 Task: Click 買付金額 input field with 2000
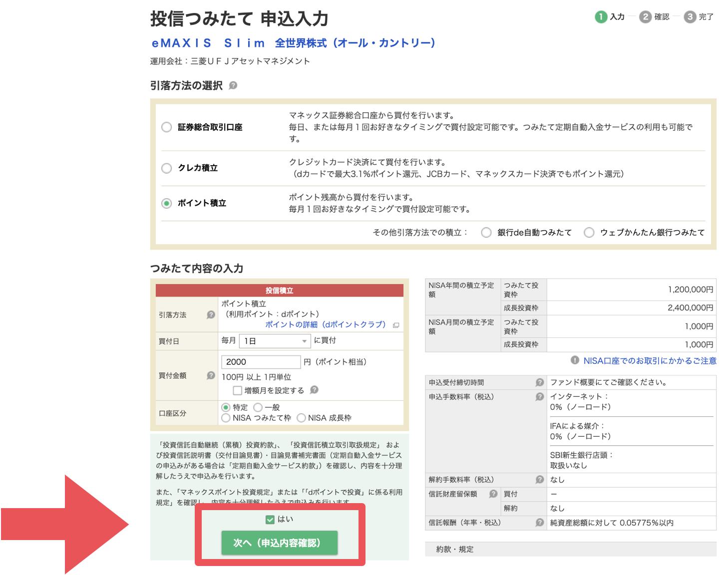click(261, 362)
